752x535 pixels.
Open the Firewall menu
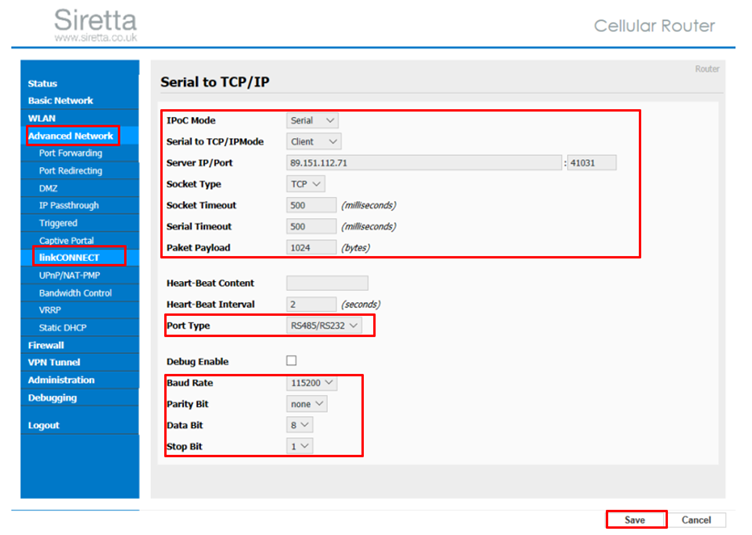(x=46, y=345)
